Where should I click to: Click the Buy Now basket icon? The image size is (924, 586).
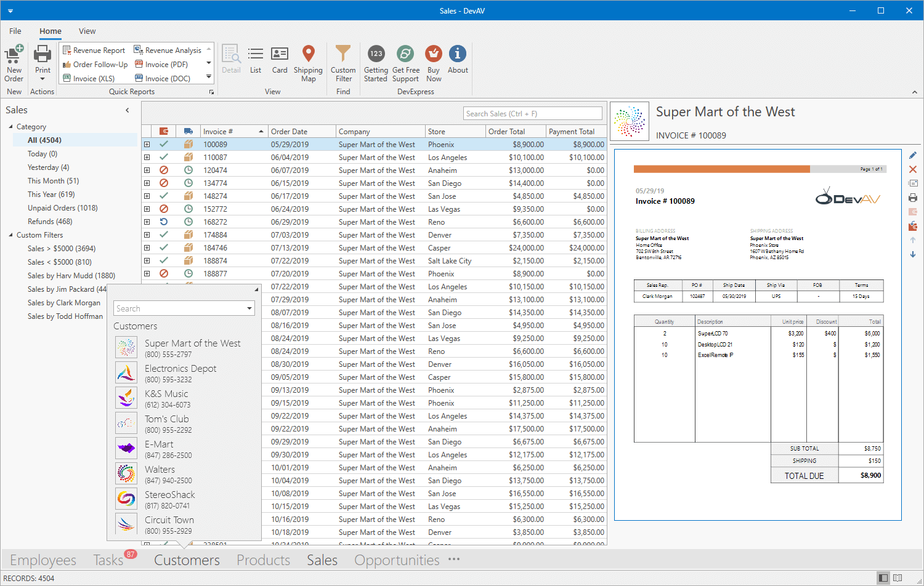click(x=434, y=55)
